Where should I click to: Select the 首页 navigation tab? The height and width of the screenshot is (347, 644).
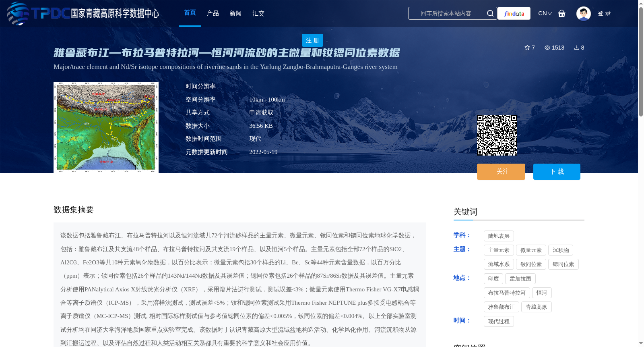click(x=190, y=13)
